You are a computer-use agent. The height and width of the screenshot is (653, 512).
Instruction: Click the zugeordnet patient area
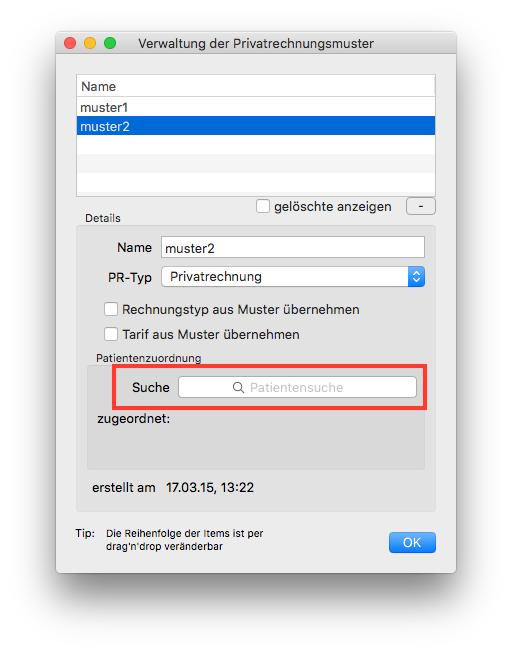coord(256,441)
